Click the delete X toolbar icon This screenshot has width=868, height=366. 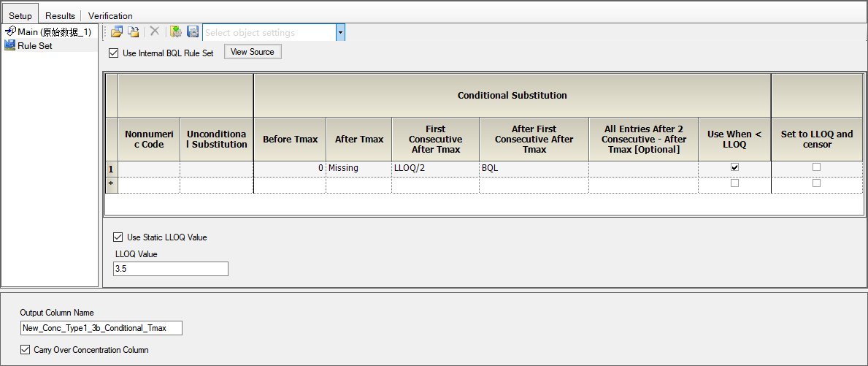[155, 31]
